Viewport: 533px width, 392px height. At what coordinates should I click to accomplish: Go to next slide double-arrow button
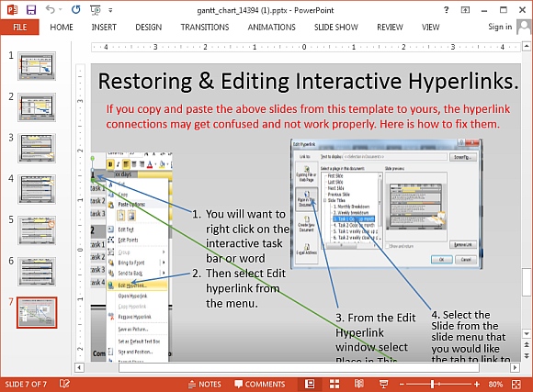tap(527, 355)
